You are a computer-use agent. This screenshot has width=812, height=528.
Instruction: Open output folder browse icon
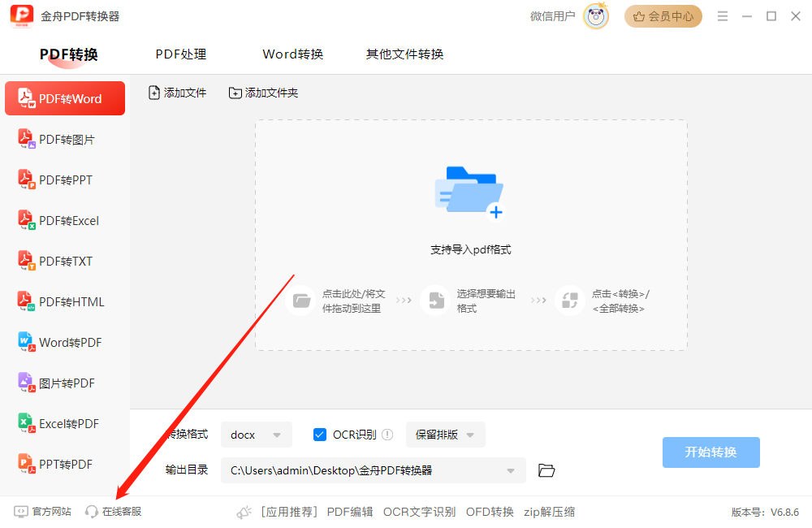[x=546, y=470]
